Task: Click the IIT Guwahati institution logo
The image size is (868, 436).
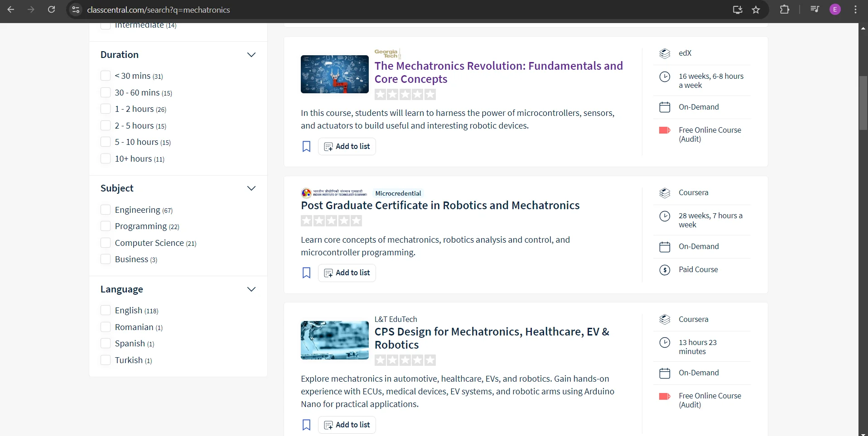Action: point(334,193)
